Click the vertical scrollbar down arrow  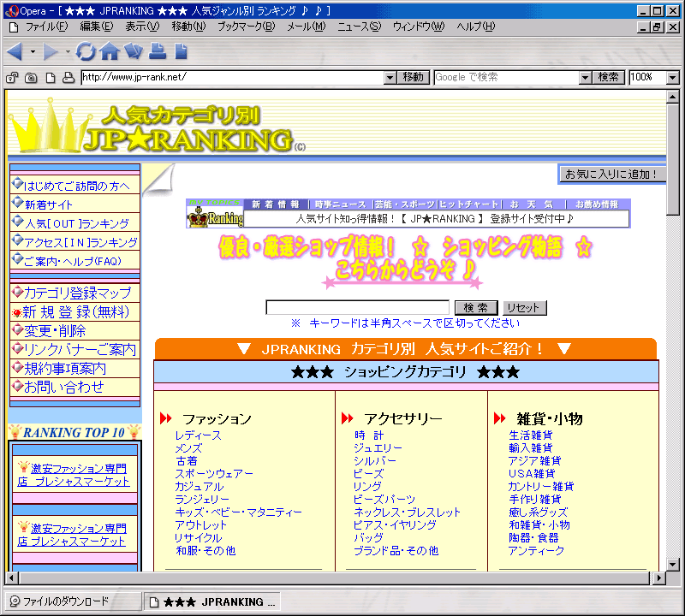(x=673, y=565)
